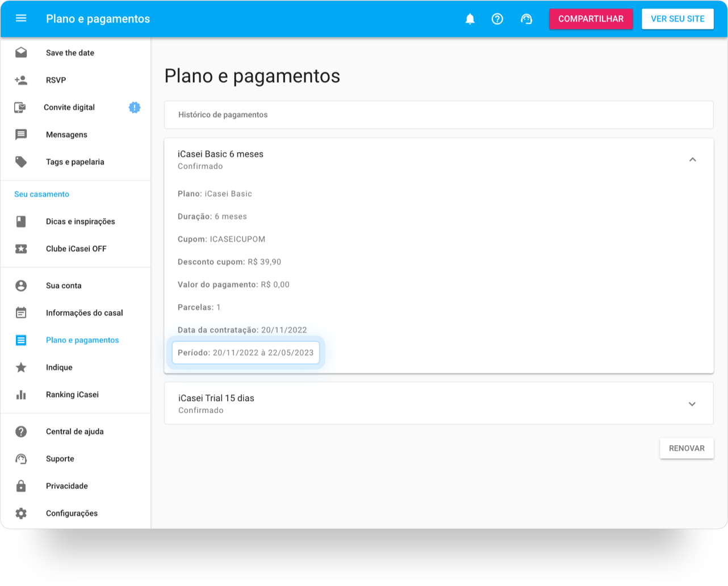Click the Clube iCasei OFF ticket icon
Viewport: 728px width, 586px height.
tap(21, 249)
